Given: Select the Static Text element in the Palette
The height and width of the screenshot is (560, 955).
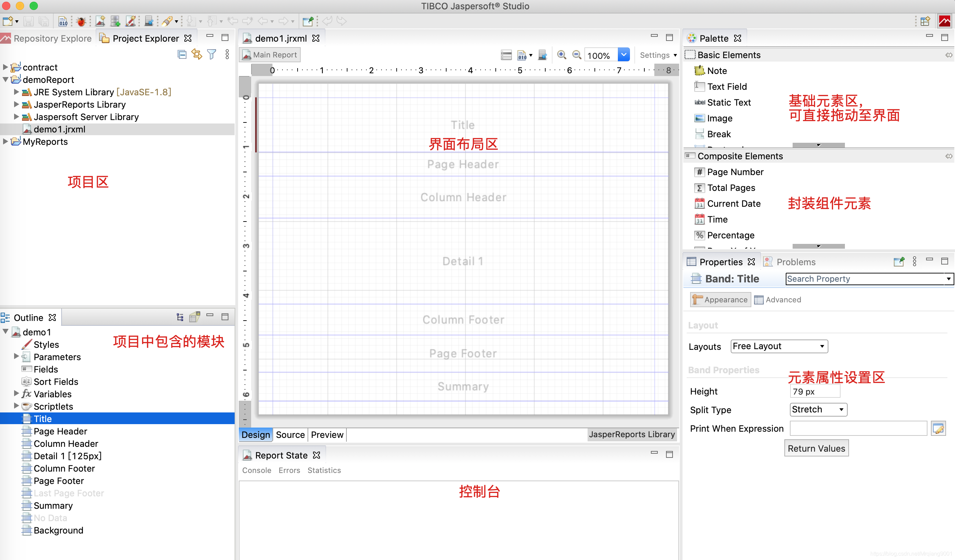Looking at the screenshot, I should (x=728, y=102).
